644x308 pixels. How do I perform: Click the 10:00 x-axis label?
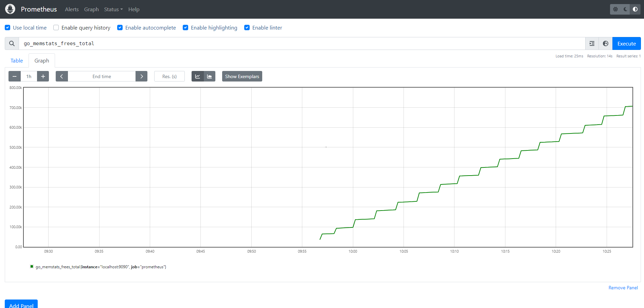tap(353, 251)
